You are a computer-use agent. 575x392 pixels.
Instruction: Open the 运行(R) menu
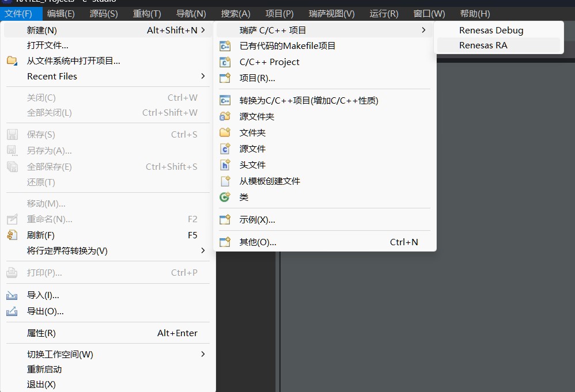point(384,13)
